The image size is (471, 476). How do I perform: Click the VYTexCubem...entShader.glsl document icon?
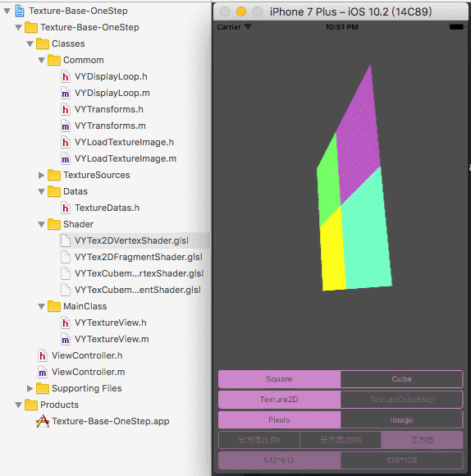66,290
